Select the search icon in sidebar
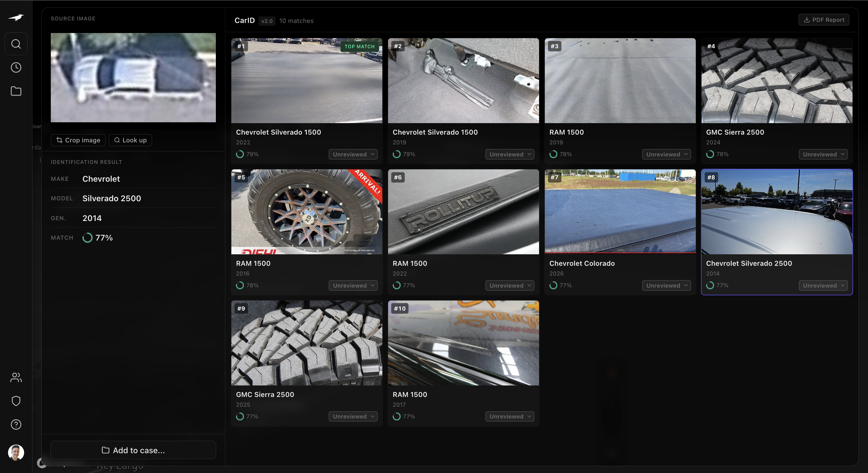 16,44
